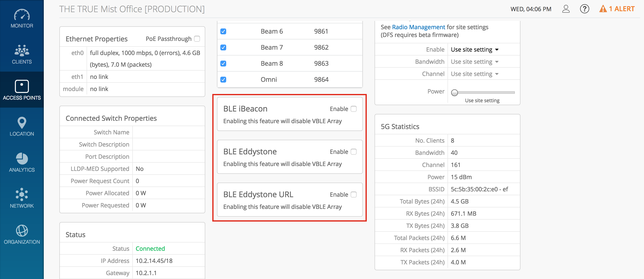Uncheck the Beam 7 checkbox
Image resolution: width=644 pixels, height=279 pixels.
tap(223, 47)
